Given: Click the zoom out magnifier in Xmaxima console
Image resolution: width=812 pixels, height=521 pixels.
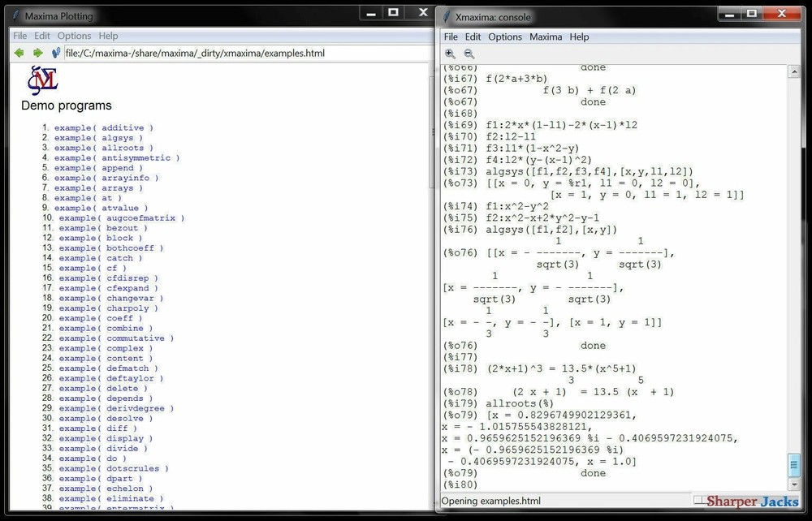Looking at the screenshot, I should (469, 54).
